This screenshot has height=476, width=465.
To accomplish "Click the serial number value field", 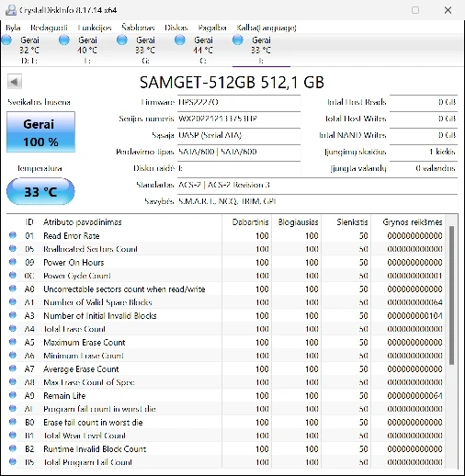I will (x=239, y=119).
